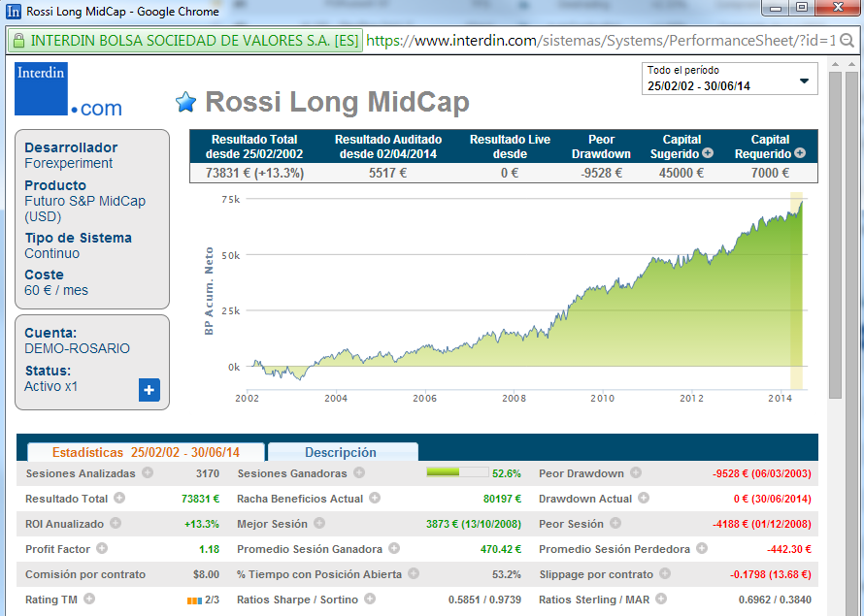The image size is (864, 616).
Task: Click the favorite star icon beside Rossi Long MidCap
Action: (185, 102)
